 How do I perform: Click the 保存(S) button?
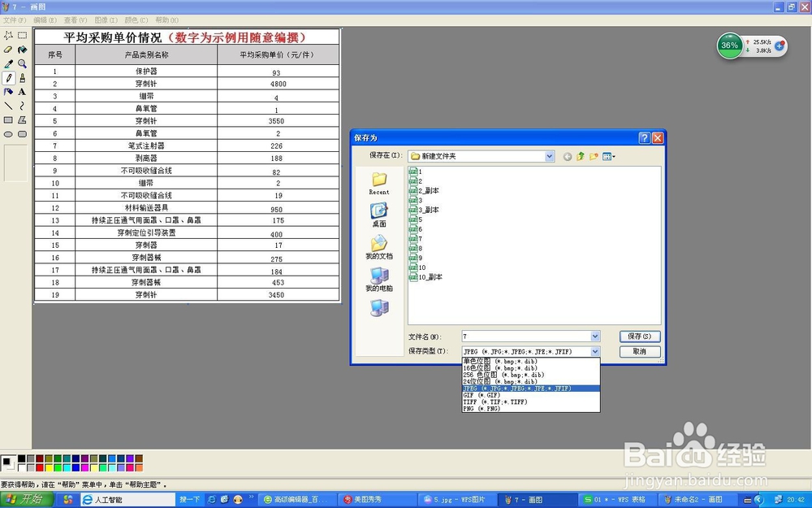pos(640,336)
